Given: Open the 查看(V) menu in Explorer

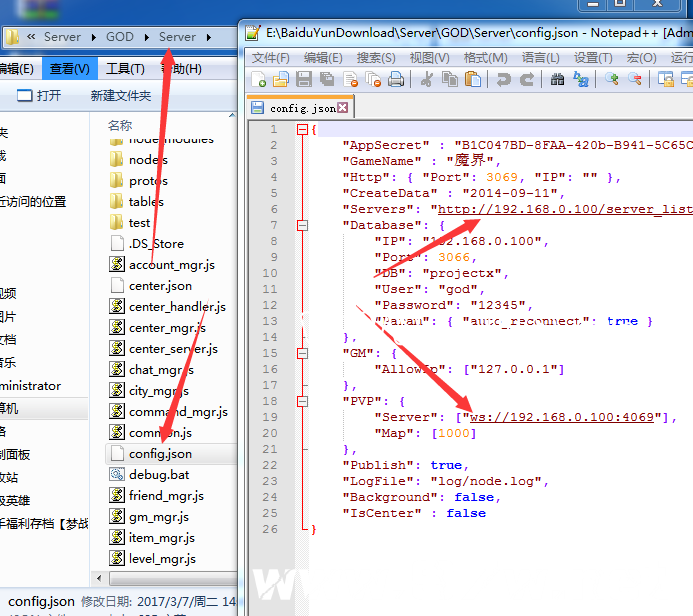Looking at the screenshot, I should point(69,69).
